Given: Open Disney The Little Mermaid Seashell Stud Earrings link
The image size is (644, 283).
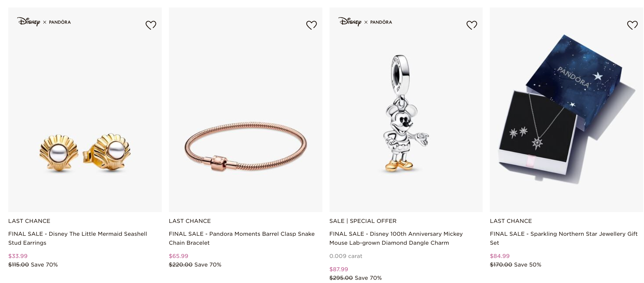Looking at the screenshot, I should tap(78, 238).
